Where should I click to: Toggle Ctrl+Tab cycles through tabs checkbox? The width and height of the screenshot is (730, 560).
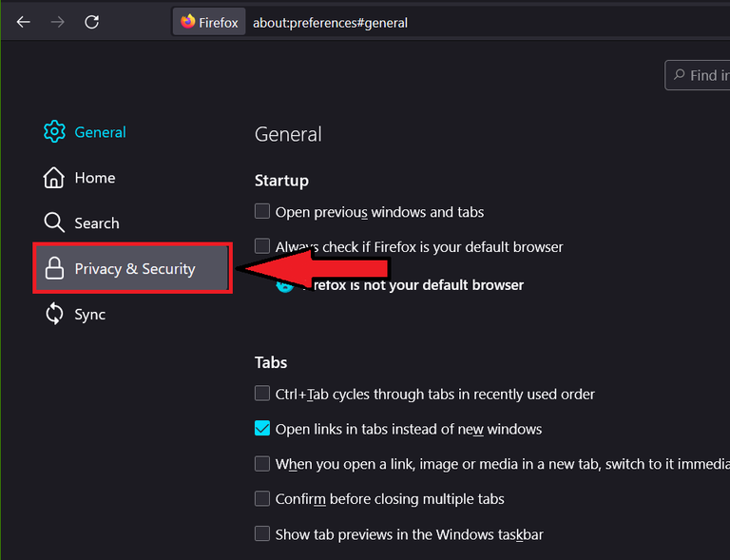tap(262, 394)
